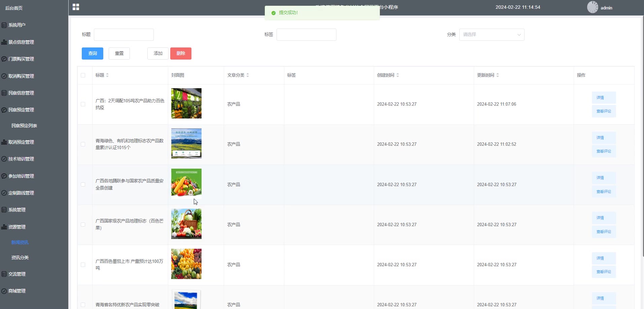The image size is (644, 309).
Task: Open cover image of 广西国家级农产品地理标志 row
Action: click(x=186, y=224)
